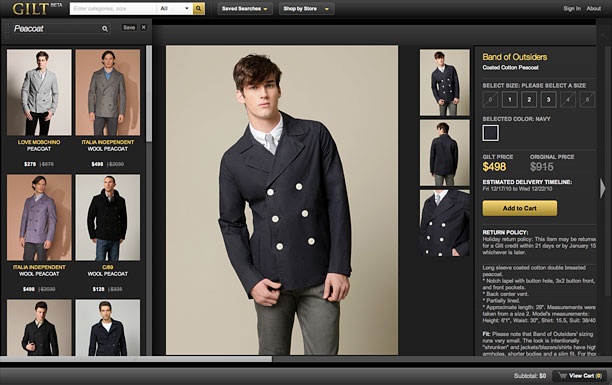This screenshot has width=612, height=385.
Task: Click the original price $915
Action: [542, 167]
